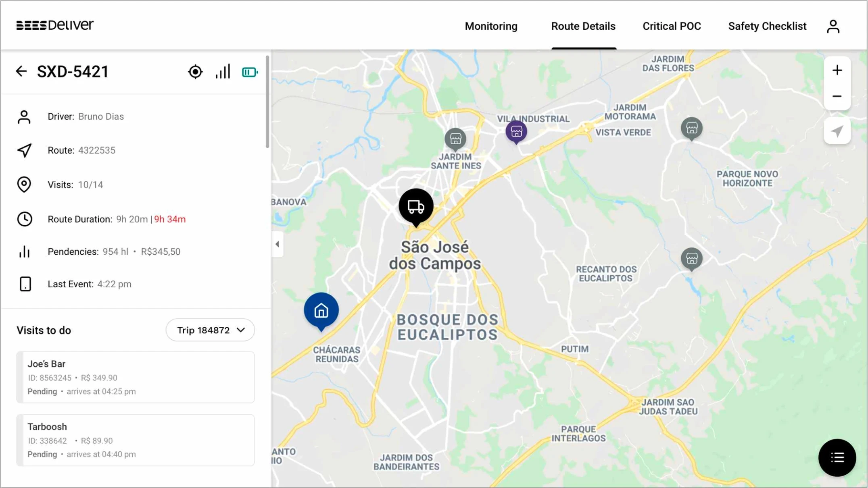
Task: Zoom out on the map
Action: [837, 96]
